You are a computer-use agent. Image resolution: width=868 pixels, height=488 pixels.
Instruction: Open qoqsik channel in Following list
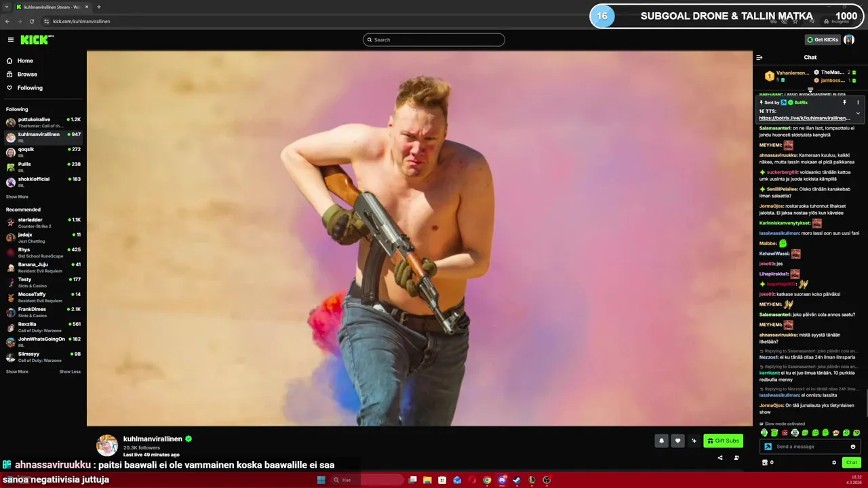click(x=43, y=152)
